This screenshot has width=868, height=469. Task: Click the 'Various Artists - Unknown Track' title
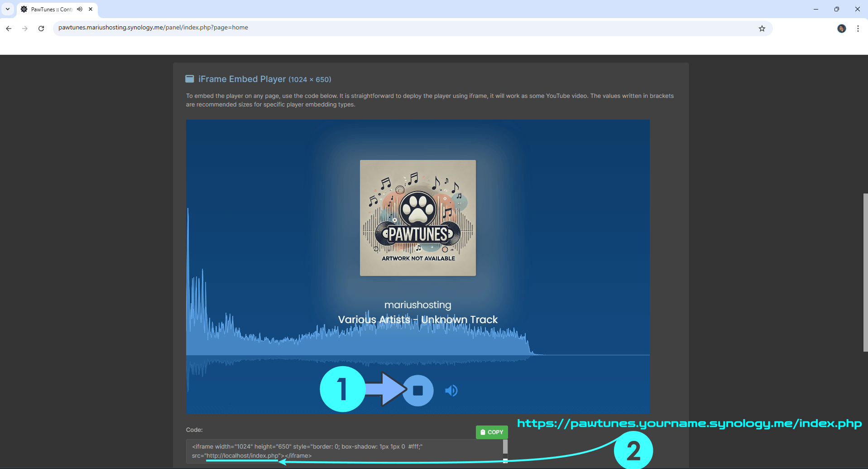pos(418,319)
